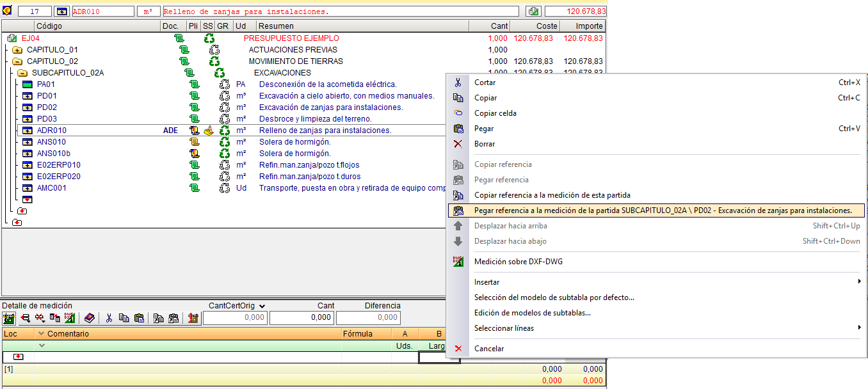Image resolution: width=868 pixels, height=389 pixels.
Task: Expand the Comentario column header chevron
Action: tap(42, 334)
